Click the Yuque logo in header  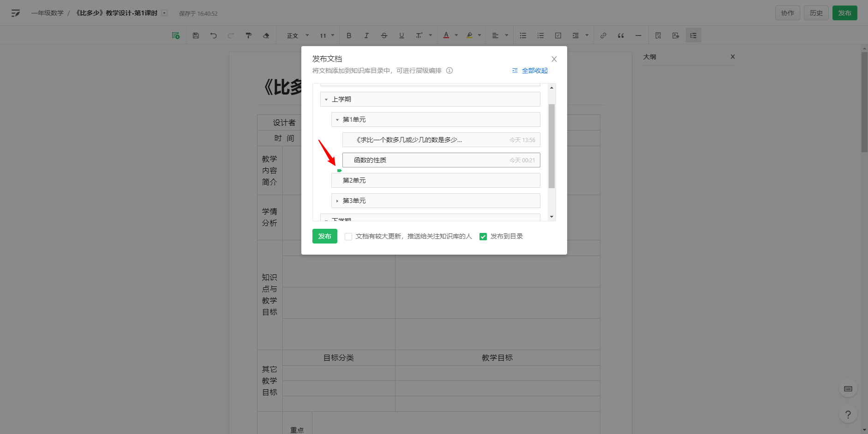tap(16, 13)
